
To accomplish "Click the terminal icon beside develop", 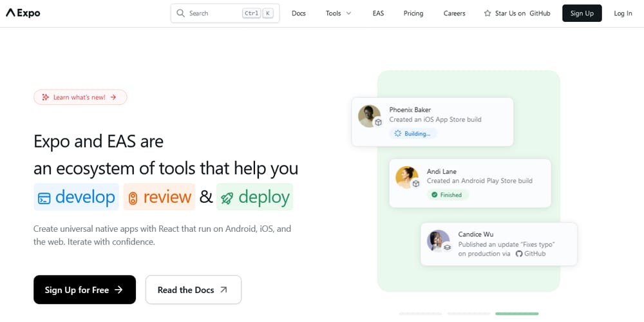I will (44, 198).
